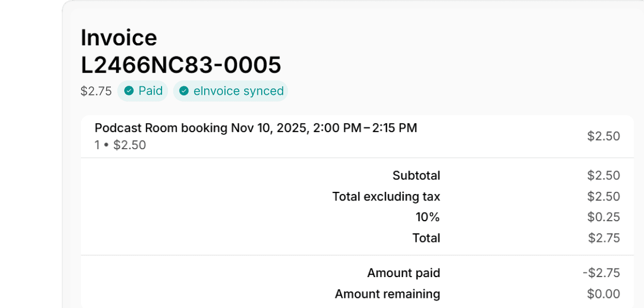Image resolution: width=644 pixels, height=308 pixels.
Task: Click the Paid status label text
Action: tap(150, 91)
